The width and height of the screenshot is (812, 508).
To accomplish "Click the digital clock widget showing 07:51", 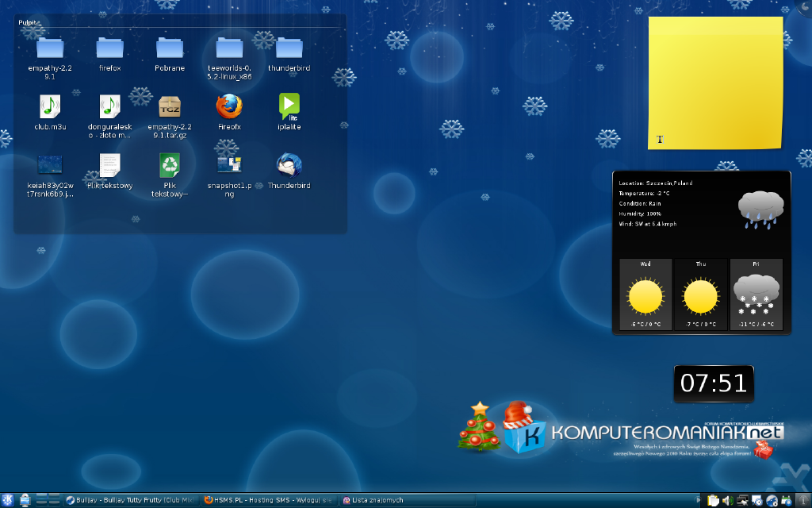I will pos(714,383).
